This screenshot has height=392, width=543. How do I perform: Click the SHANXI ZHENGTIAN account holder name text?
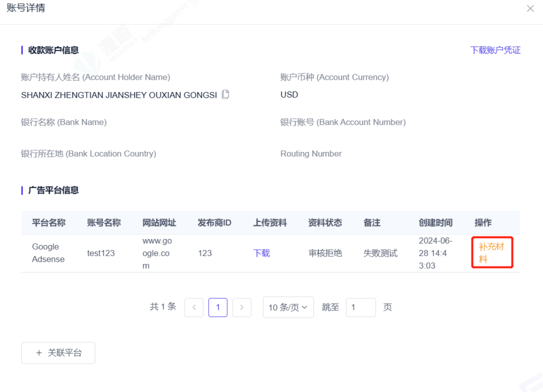coord(119,95)
